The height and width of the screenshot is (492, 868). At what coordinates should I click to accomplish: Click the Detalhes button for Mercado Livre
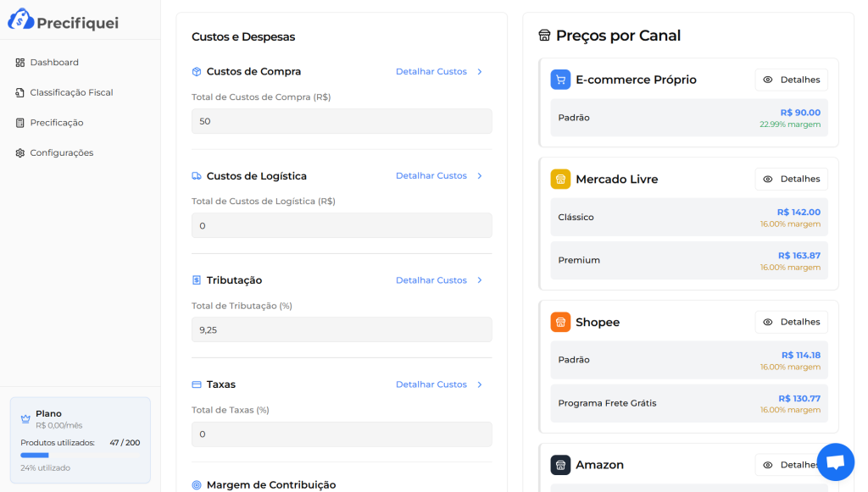(791, 179)
